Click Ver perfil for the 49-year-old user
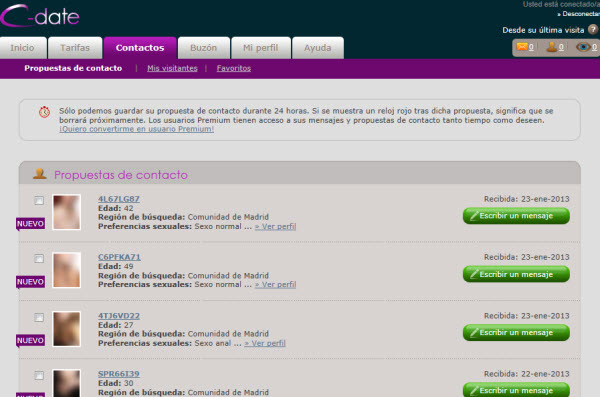Image resolution: width=600 pixels, height=397 pixels. pyautogui.click(x=276, y=284)
